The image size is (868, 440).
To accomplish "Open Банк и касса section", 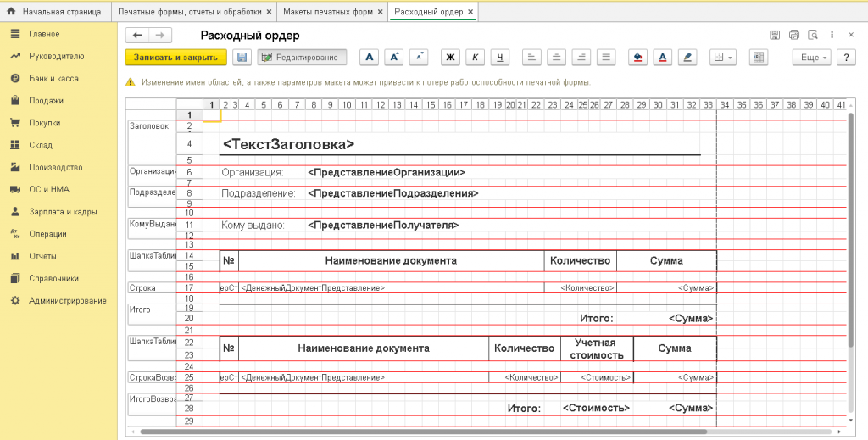I will click(x=53, y=78).
